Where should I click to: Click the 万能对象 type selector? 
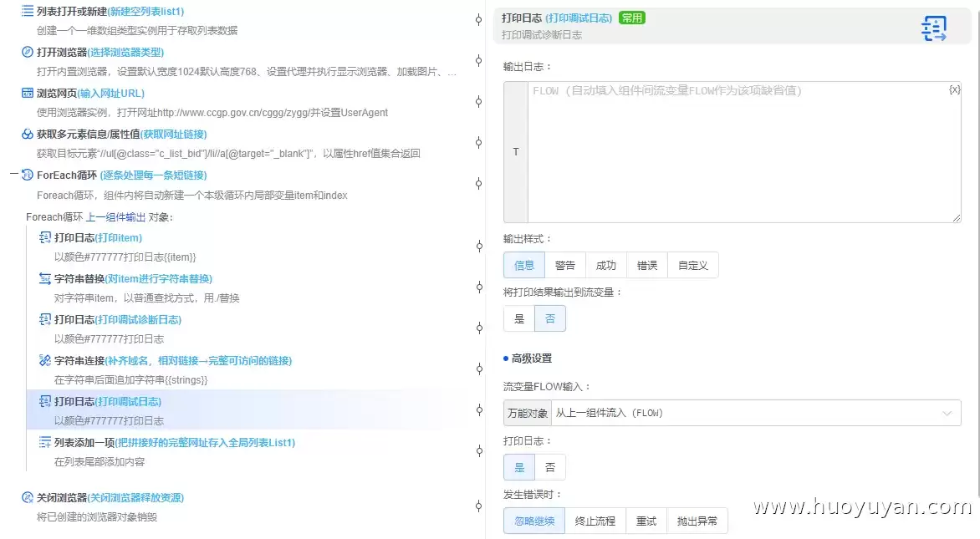pos(528,413)
